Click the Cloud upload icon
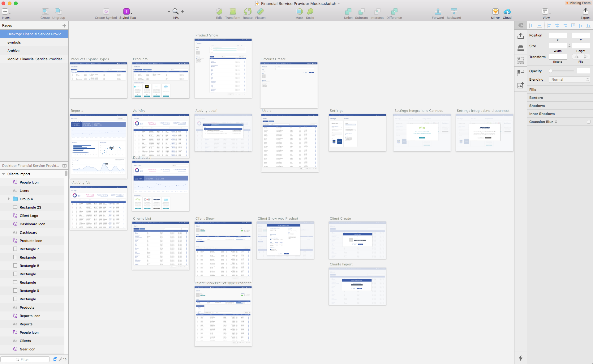The width and height of the screenshot is (593, 364). (x=507, y=11)
